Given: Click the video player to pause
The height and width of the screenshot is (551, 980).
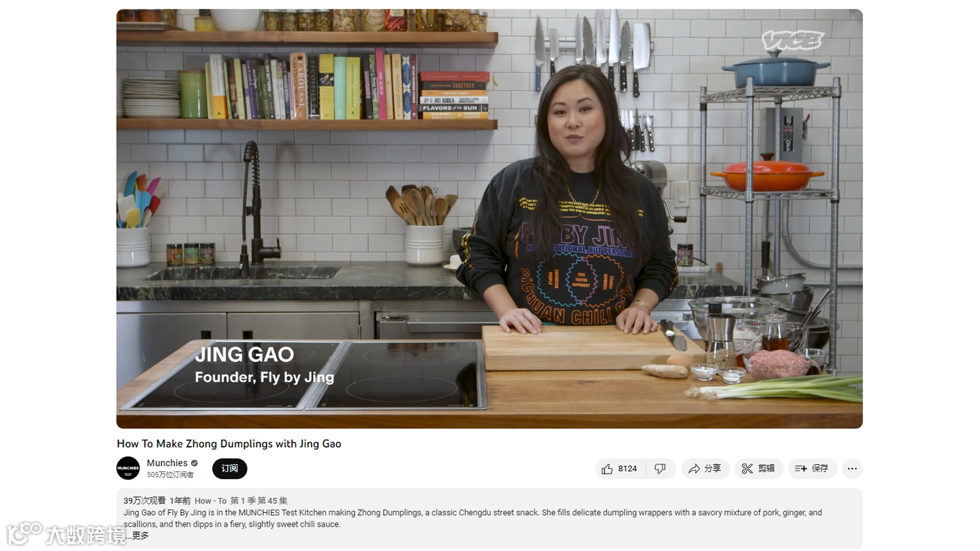Looking at the screenshot, I should click(489, 219).
